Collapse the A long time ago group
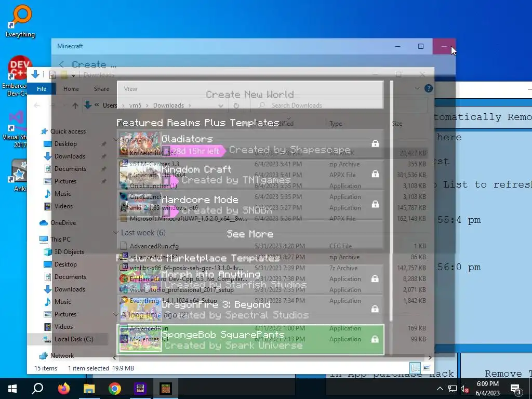The width and height of the screenshot is (532, 399). click(116, 315)
